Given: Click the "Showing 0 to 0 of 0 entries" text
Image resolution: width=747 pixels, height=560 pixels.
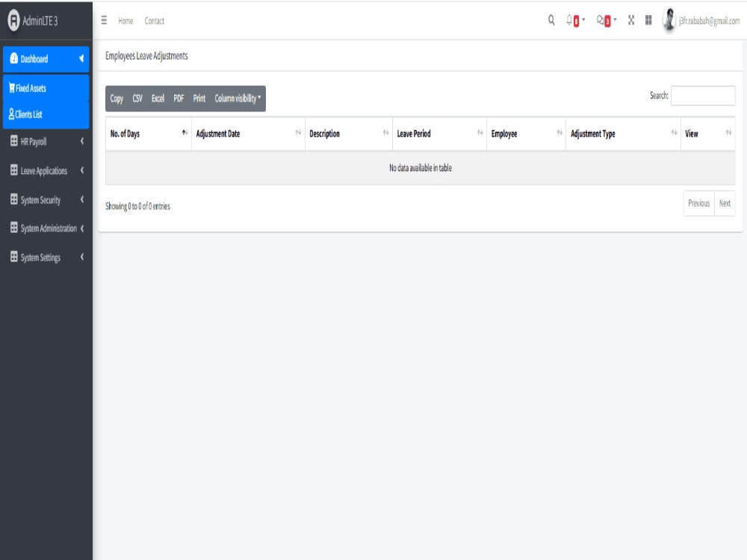Looking at the screenshot, I should pyautogui.click(x=137, y=206).
